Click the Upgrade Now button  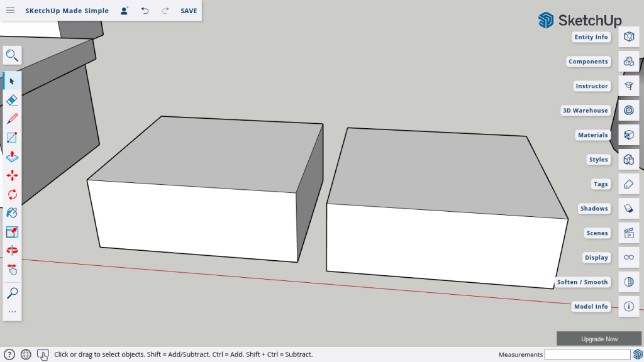click(x=599, y=339)
